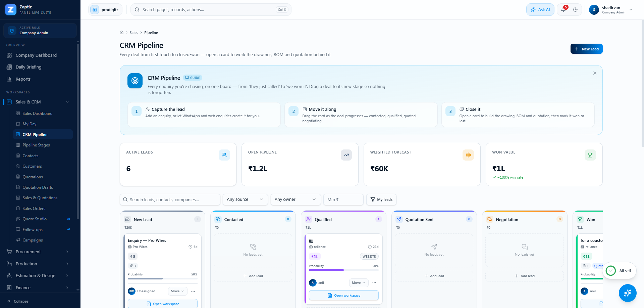Go to Sales Dashboard

point(43,114)
